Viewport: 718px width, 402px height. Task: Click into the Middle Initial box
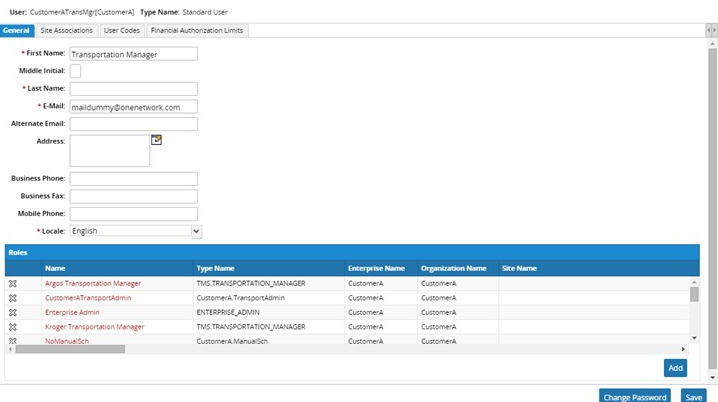point(75,71)
